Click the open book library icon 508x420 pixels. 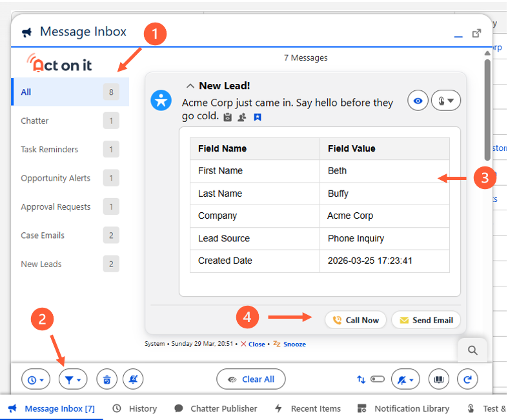point(439,379)
